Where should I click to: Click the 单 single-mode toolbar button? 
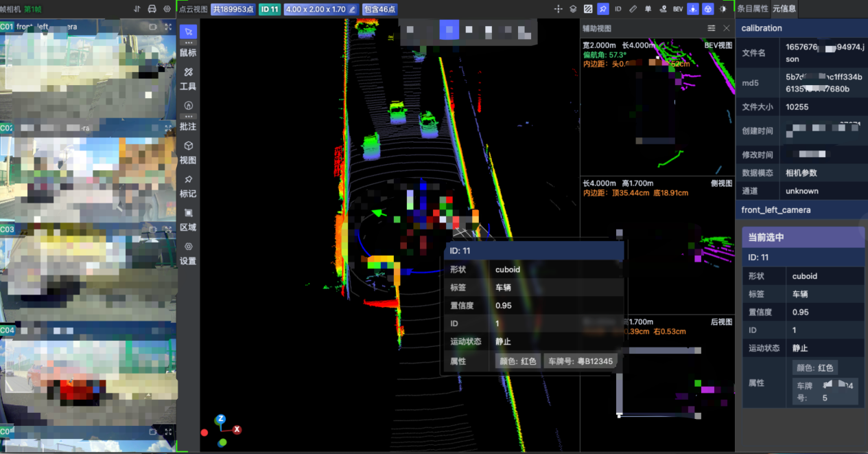click(x=648, y=9)
